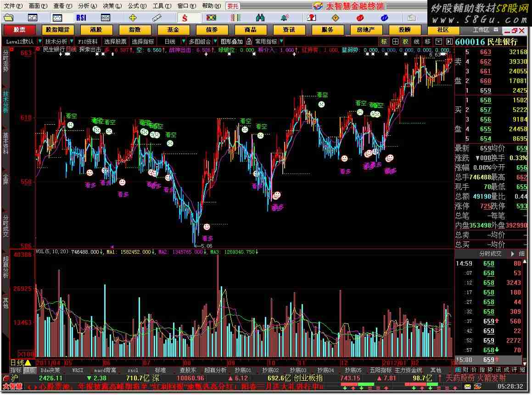532x395 pixels.
Task: Click the chart-with-red-marker toolbar icon
Action: click(311, 17)
